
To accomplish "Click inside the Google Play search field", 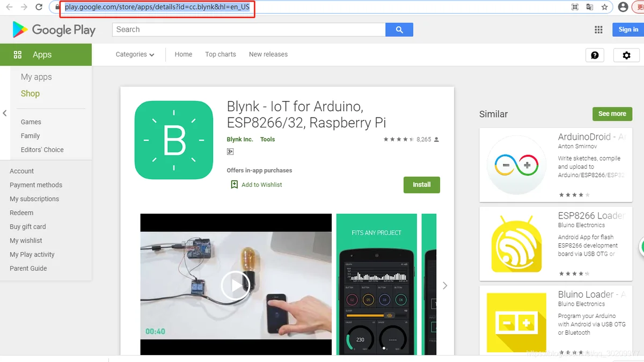I will tap(248, 30).
